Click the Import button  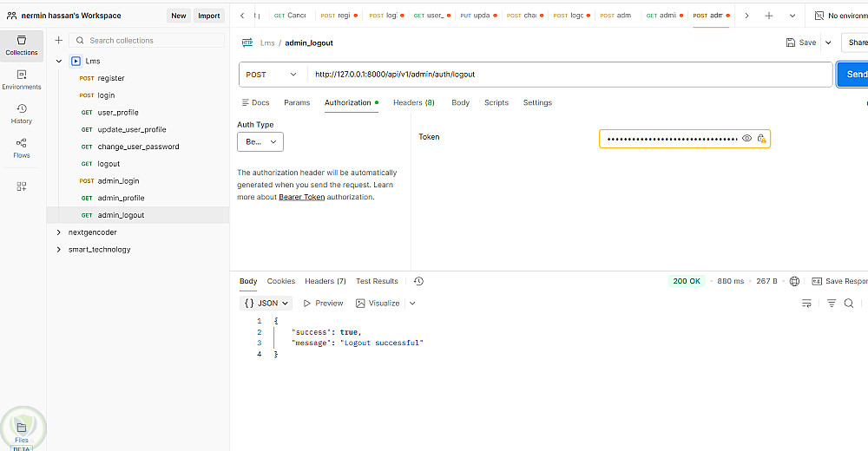tap(208, 16)
